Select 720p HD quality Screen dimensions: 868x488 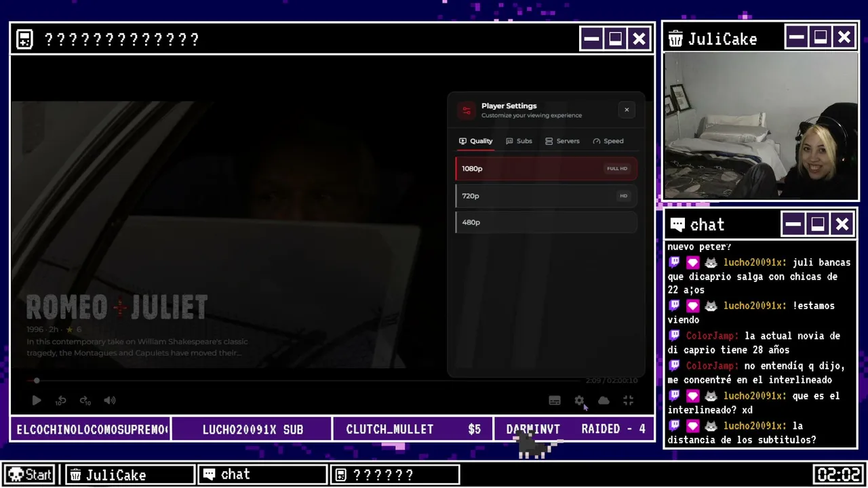(546, 196)
